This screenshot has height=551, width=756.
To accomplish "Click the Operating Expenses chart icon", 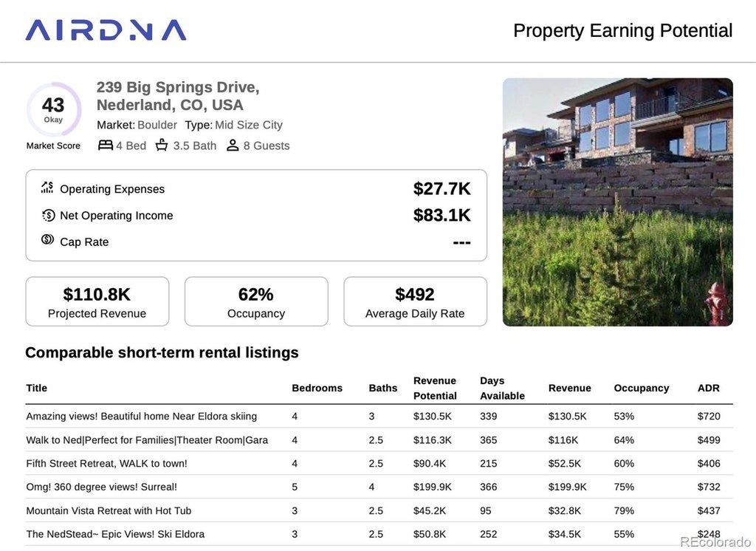I will tap(48, 188).
